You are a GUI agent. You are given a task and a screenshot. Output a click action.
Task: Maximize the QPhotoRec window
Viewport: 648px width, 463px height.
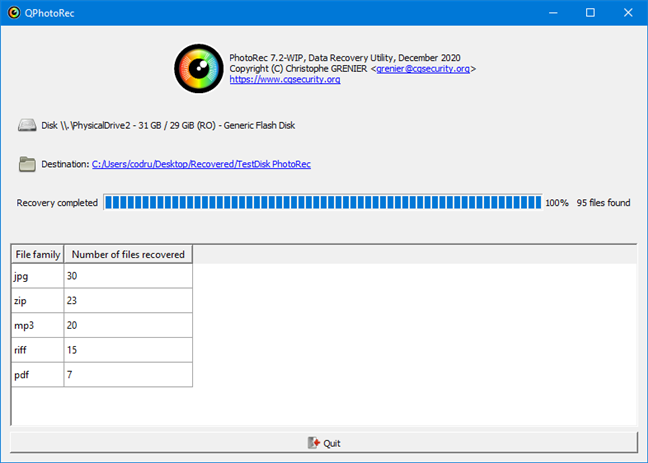tap(590, 13)
